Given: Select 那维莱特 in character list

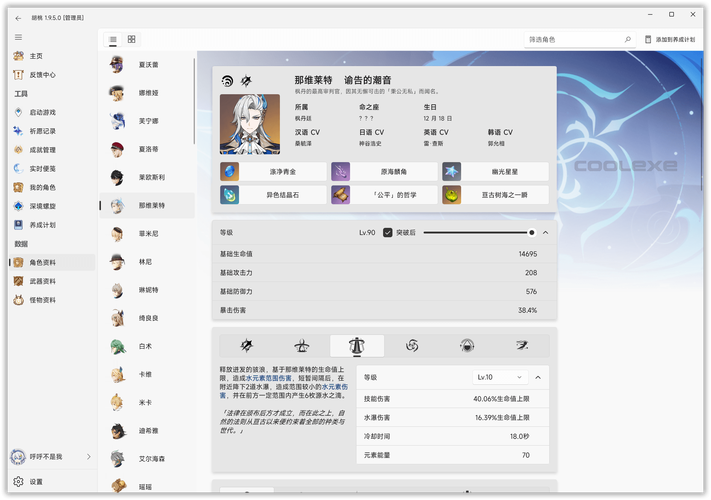Looking at the screenshot, I should tap(147, 205).
